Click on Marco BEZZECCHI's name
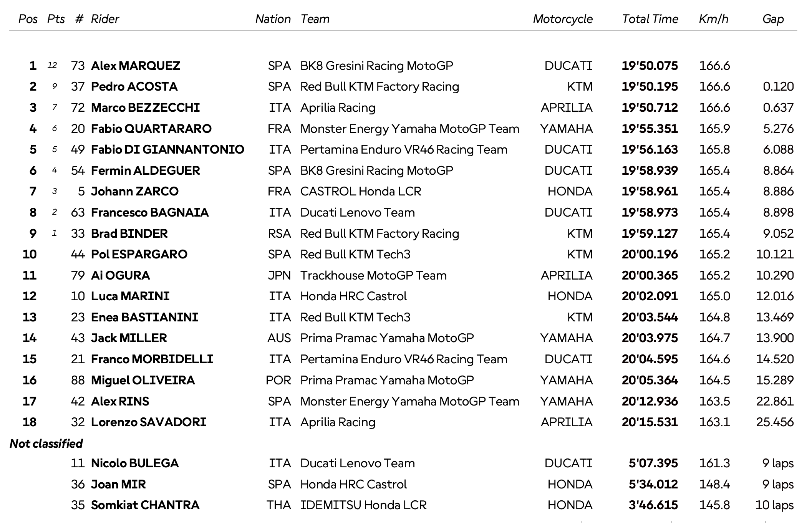The width and height of the screenshot is (812, 523). [145, 108]
